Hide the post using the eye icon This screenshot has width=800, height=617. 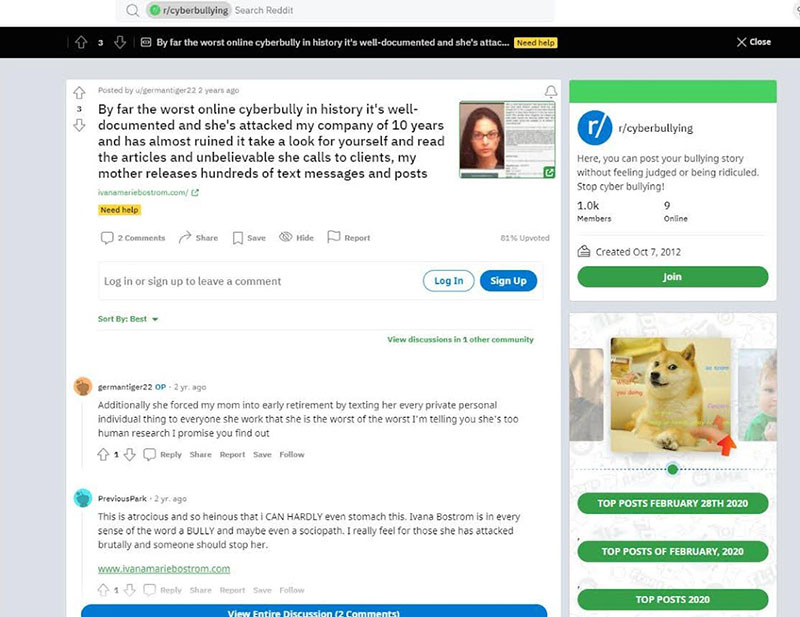(x=286, y=237)
